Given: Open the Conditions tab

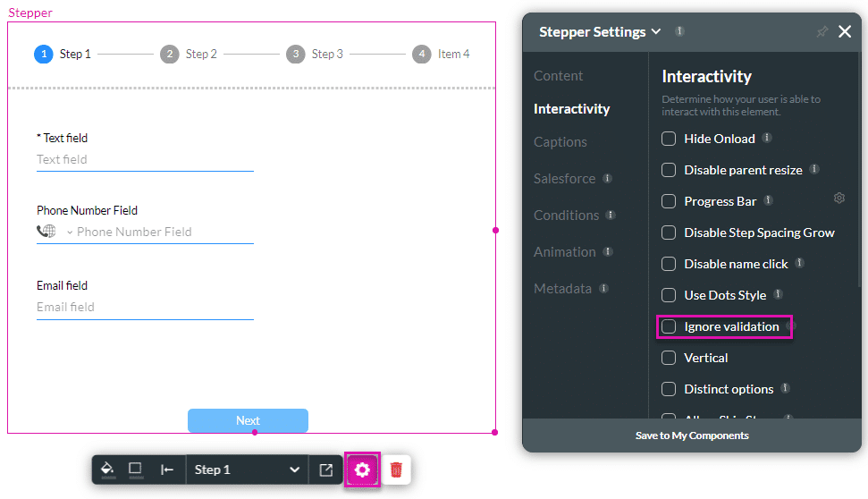Looking at the screenshot, I should [567, 215].
